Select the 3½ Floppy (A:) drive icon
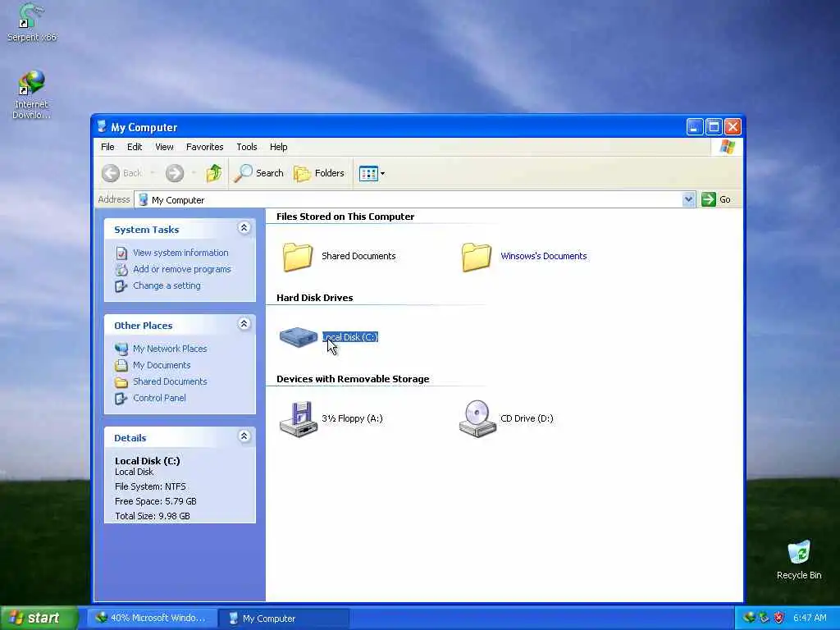This screenshot has width=840, height=630. (299, 419)
